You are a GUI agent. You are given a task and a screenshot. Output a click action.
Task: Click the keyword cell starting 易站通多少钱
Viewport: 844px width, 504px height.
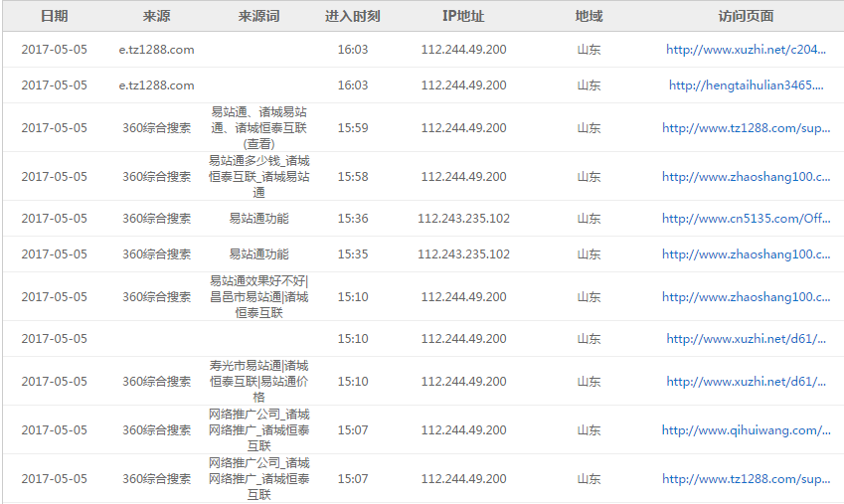pos(258,177)
